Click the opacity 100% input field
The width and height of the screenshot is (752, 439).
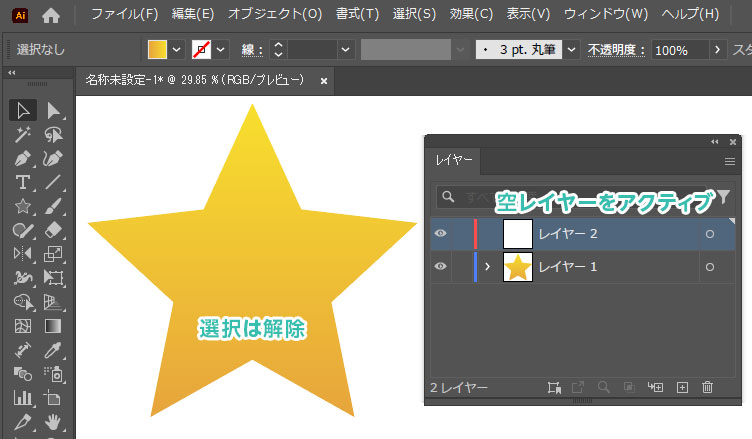679,49
